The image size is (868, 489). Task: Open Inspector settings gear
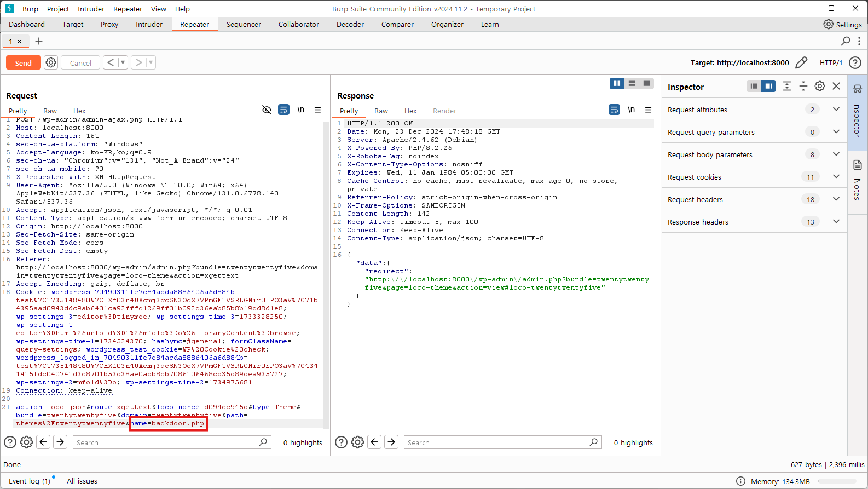820,86
